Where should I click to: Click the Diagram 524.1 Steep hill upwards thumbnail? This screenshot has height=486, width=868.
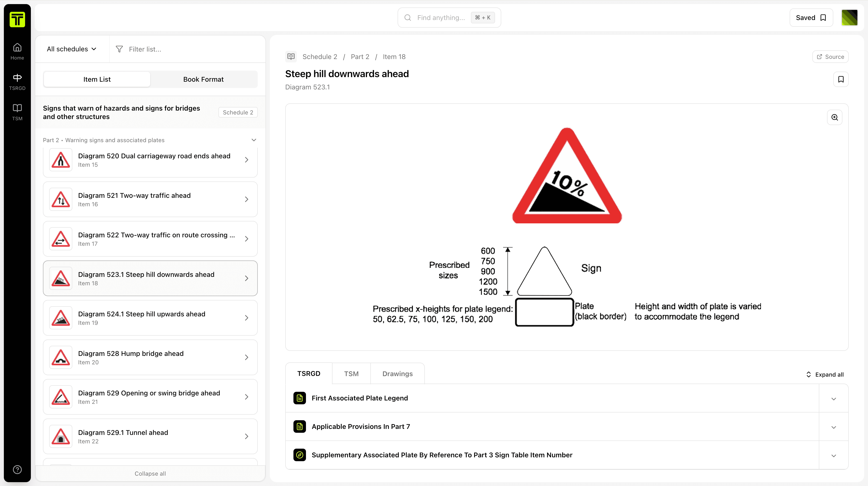point(61,318)
